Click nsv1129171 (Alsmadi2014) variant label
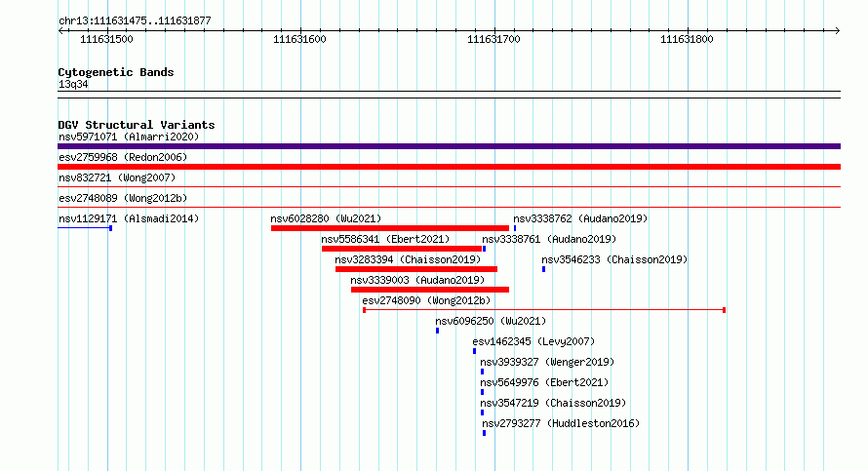This screenshot has height=471, width=868. click(x=129, y=218)
